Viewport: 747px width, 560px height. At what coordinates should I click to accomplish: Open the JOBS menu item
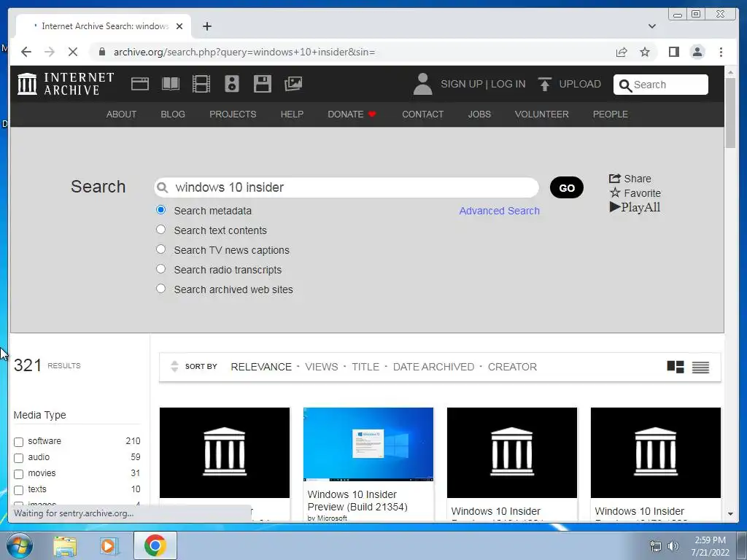pyautogui.click(x=479, y=114)
